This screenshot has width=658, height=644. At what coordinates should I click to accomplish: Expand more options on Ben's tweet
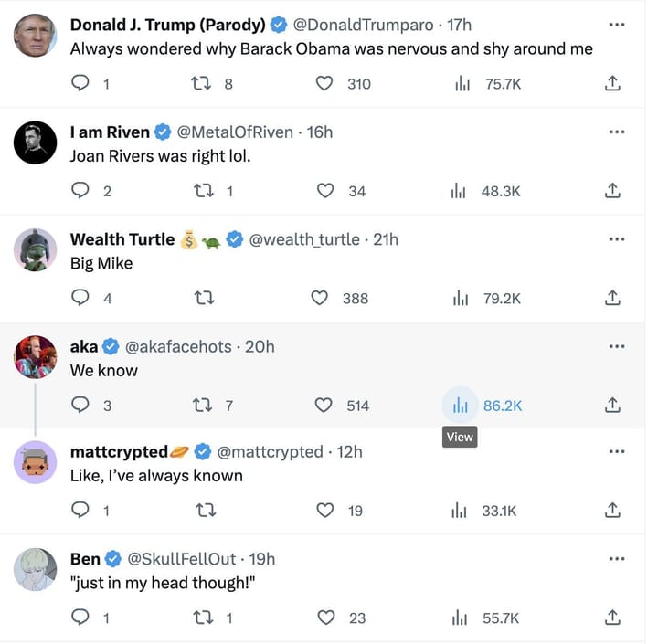click(617, 559)
